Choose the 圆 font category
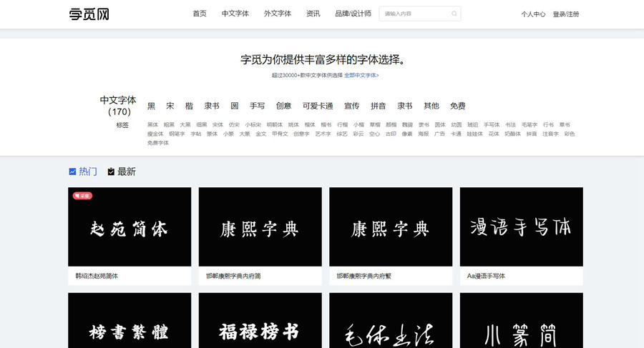The image size is (644, 348). [235, 106]
